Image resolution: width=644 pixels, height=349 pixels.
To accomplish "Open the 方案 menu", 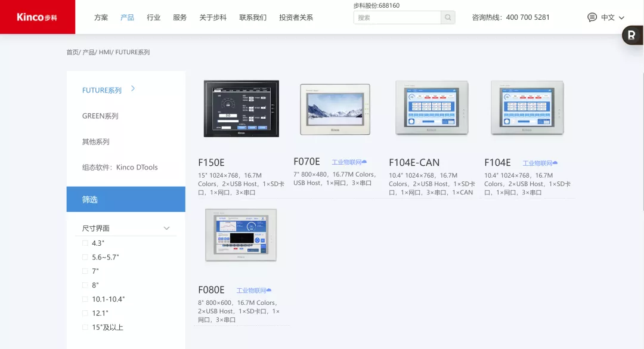I will [x=101, y=17].
